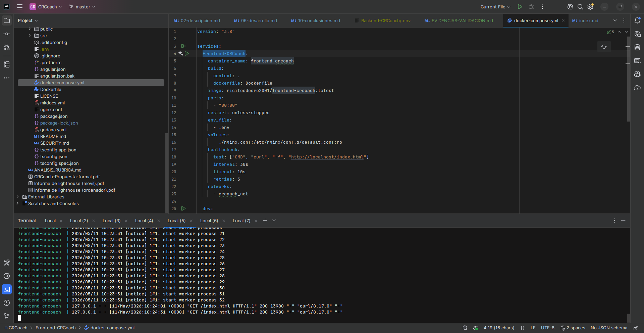
Task: Expand External Libraries node
Action: [x=17, y=197]
